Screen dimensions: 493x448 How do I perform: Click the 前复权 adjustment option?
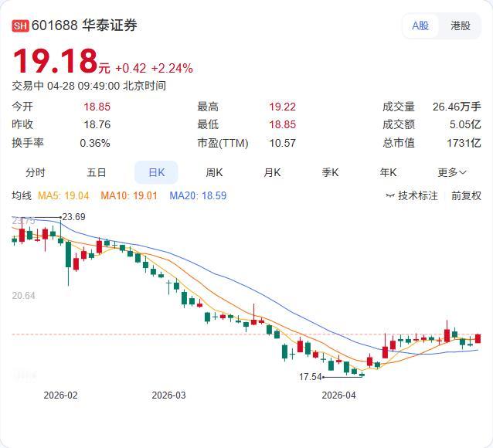(x=466, y=196)
